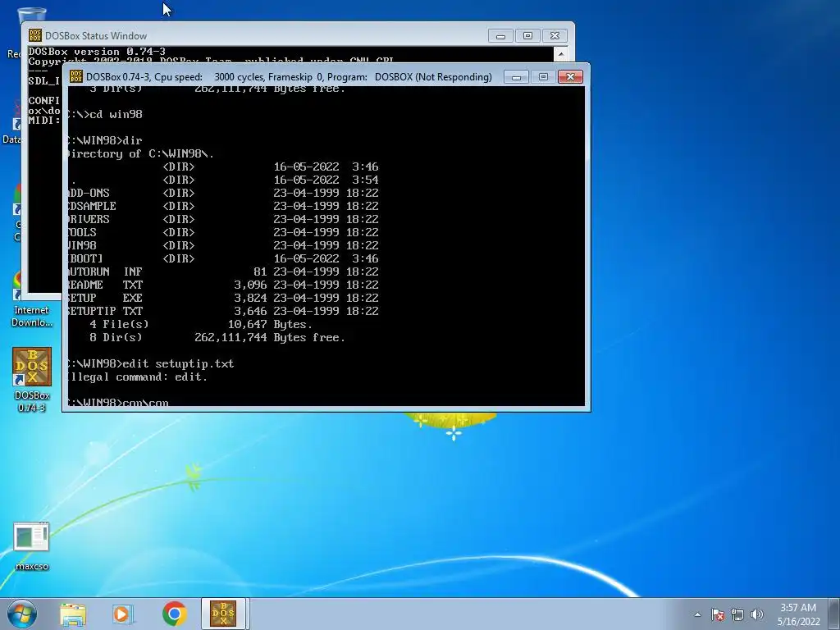The width and height of the screenshot is (840, 630).
Task: Click the CDSAMPLE directory row
Action: coord(223,206)
